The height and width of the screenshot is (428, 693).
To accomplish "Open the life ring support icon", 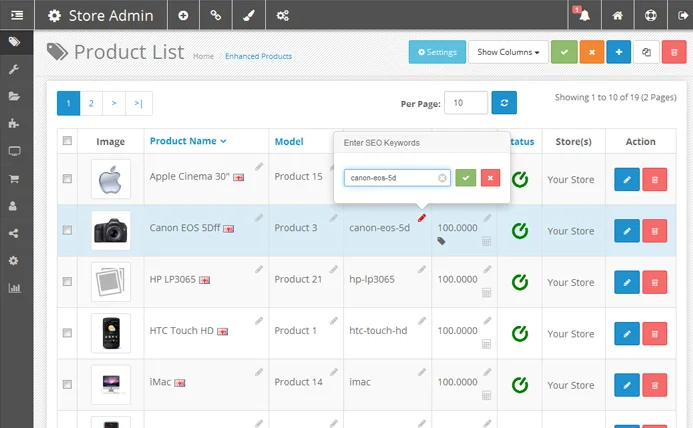I will 651,15.
